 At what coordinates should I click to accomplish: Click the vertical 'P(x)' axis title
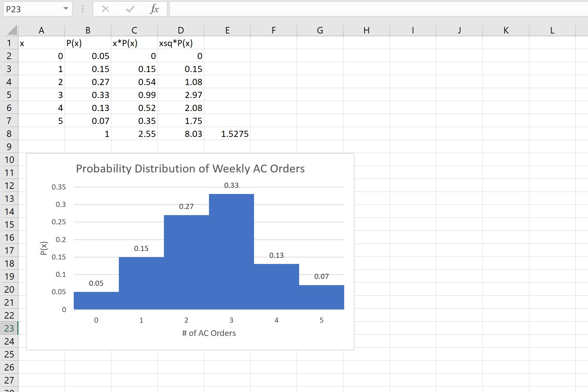[x=44, y=248]
